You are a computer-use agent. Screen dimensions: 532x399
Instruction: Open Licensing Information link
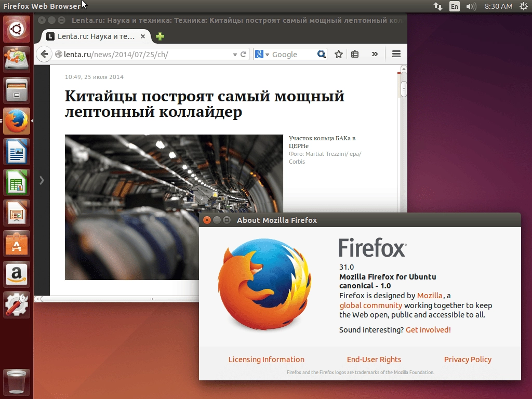[267, 360]
